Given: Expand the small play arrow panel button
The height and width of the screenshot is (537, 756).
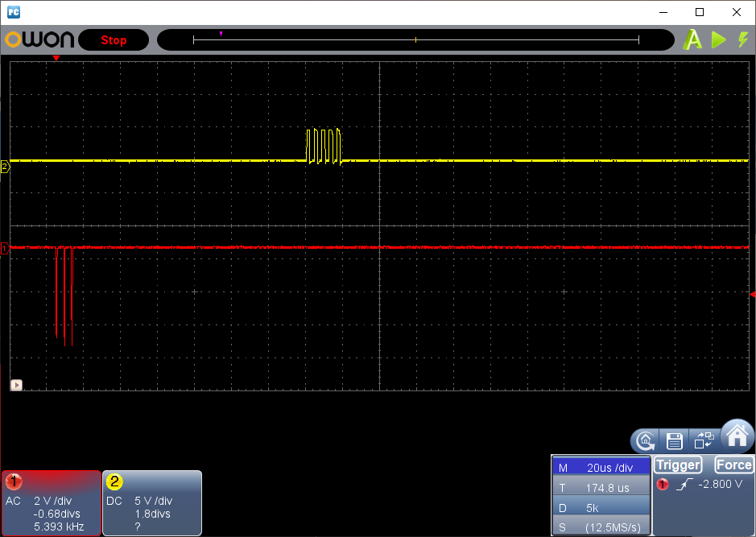Looking at the screenshot, I should [x=16, y=385].
